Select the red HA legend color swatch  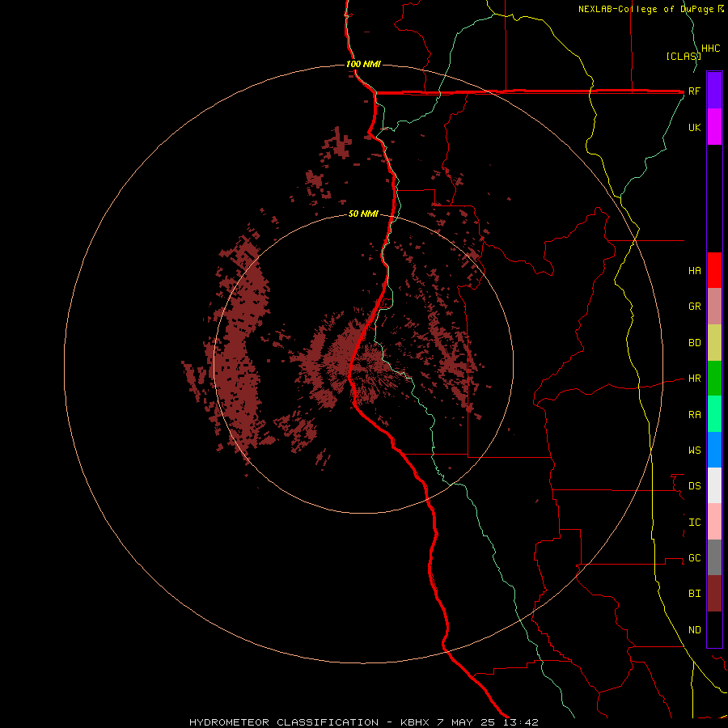pos(714,270)
